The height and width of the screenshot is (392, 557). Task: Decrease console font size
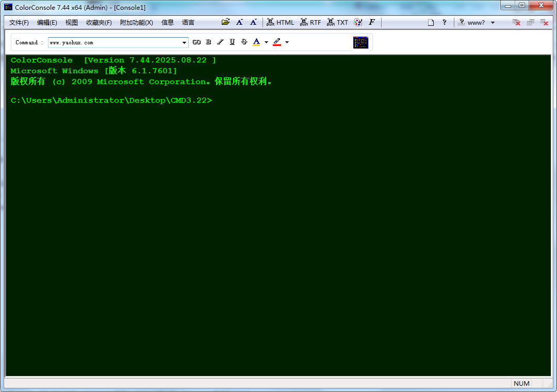(253, 22)
